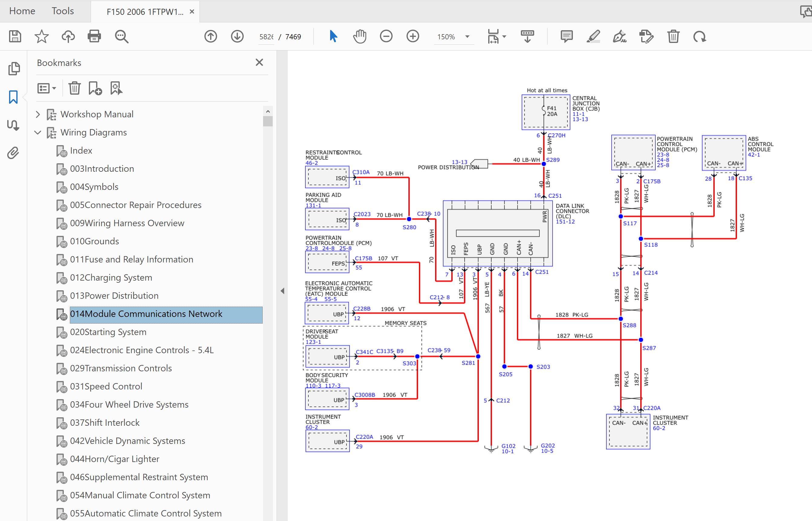This screenshot has height=521, width=812.
Task: Delete the selected bookmark with trash icon
Action: 74,88
